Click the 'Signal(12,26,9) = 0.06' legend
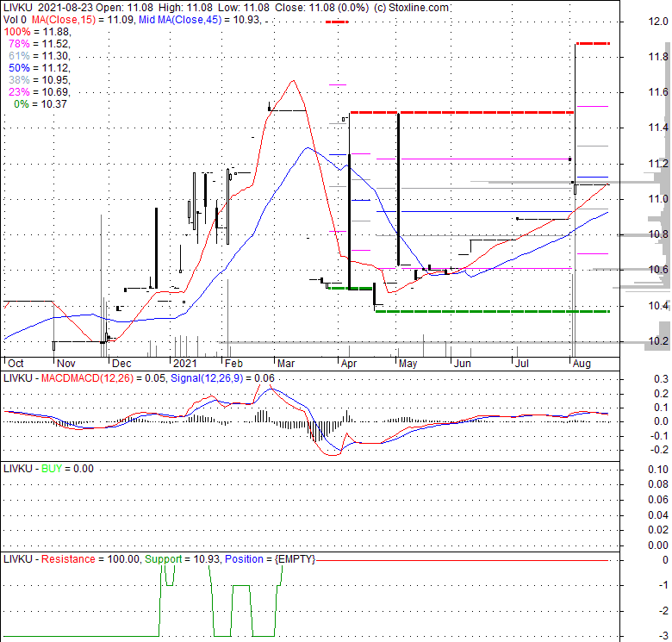The image size is (672, 642). coord(222,378)
